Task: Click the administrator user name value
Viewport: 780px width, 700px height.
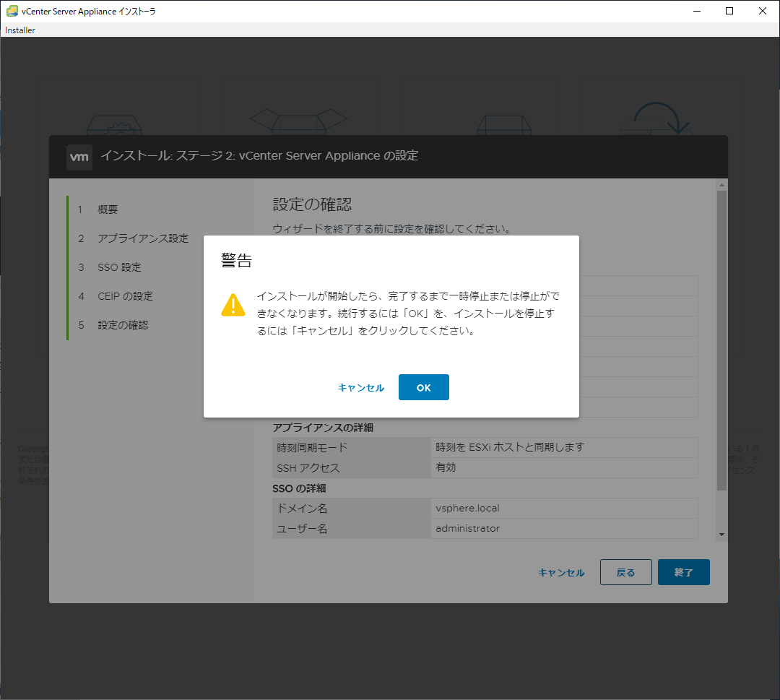Action: (467, 528)
